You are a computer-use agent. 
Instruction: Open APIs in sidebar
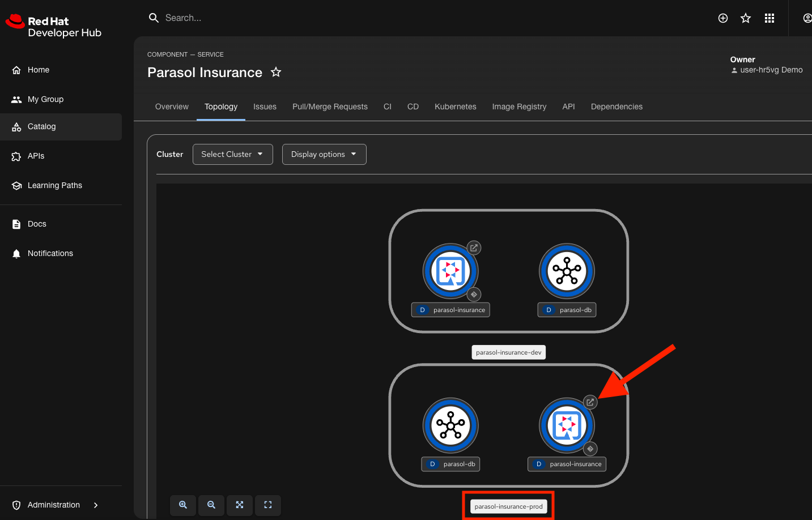[x=61, y=156]
